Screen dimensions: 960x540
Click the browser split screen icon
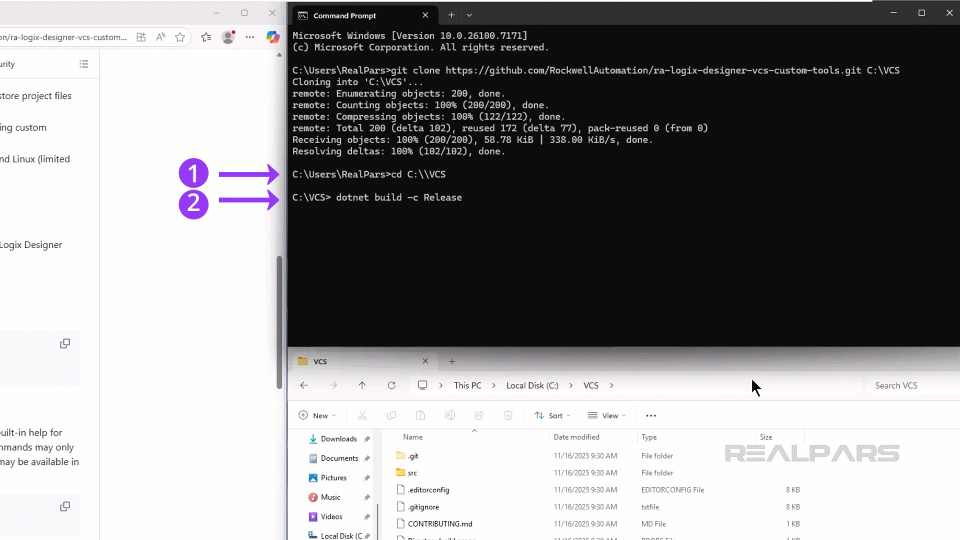141,37
